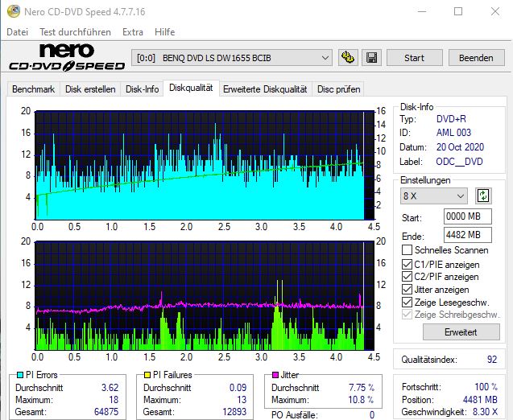Enable the Schnelles Scannen checkbox

tap(407, 251)
